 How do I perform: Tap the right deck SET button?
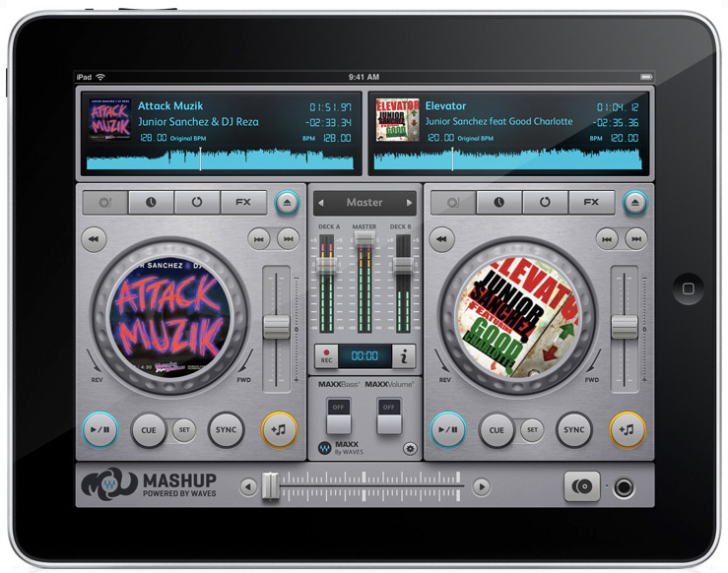[x=532, y=430]
